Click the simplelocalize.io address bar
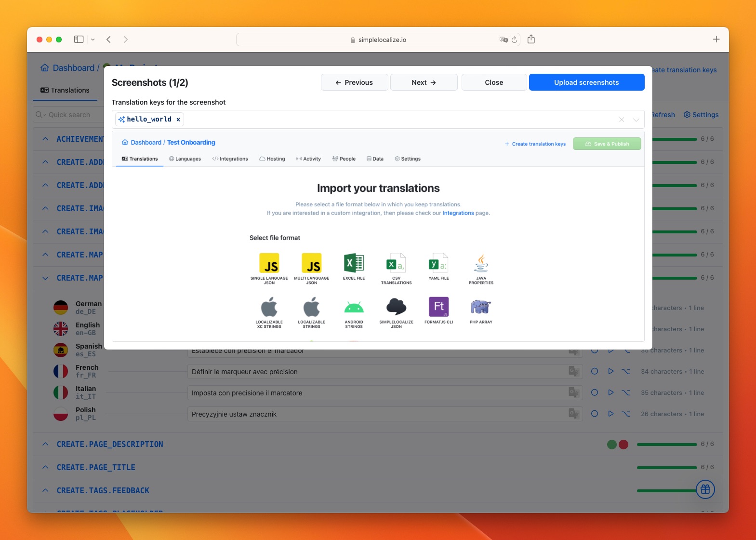This screenshot has width=756, height=540. tap(378, 40)
